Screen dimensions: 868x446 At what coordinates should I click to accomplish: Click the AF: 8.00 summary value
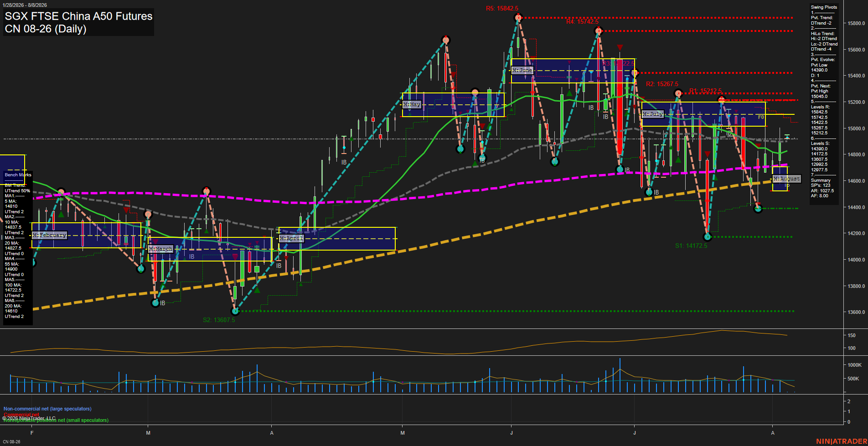(819, 196)
